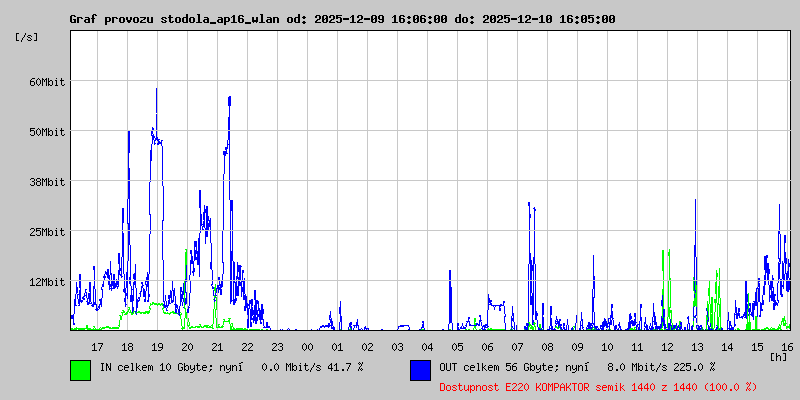Viewport: 800px width, 400px height.
Task: Click the '[h]' hour unit label
Action: [779, 357]
